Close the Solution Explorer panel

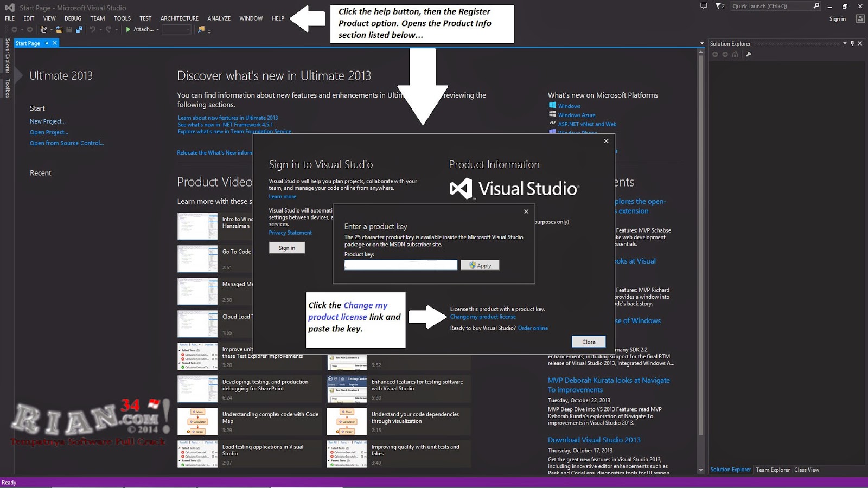coord(860,43)
